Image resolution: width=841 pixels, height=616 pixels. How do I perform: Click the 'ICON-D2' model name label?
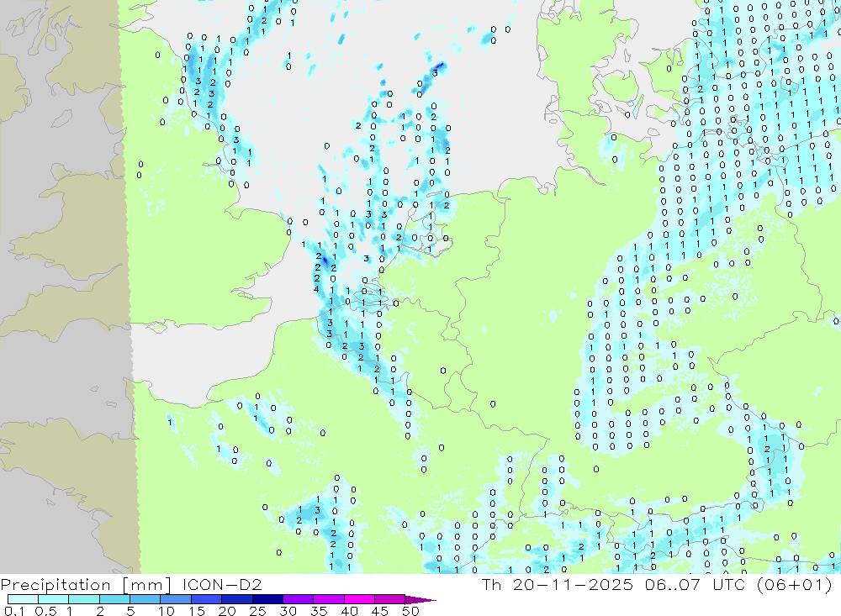[x=222, y=584]
